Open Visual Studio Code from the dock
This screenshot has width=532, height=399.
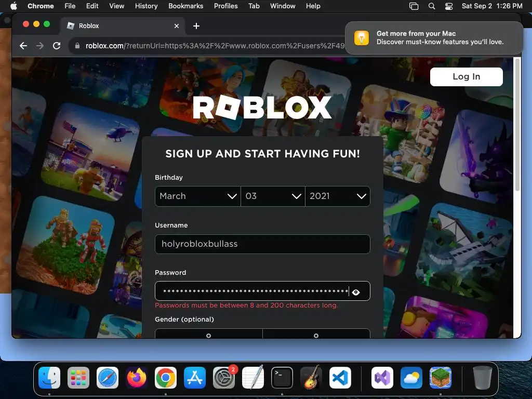point(340,378)
